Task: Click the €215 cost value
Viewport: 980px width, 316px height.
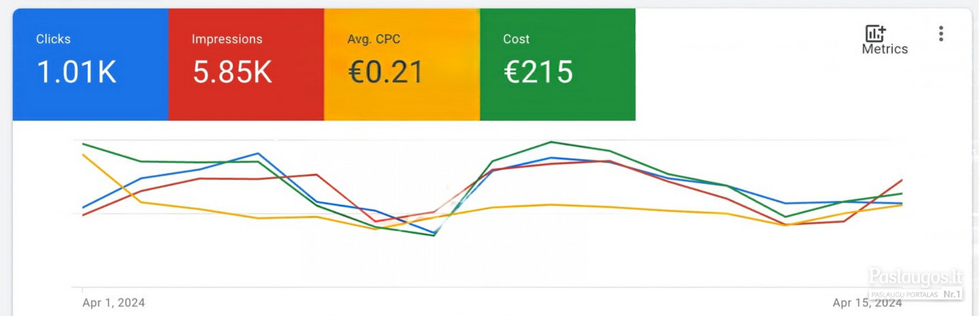Action: (x=538, y=72)
